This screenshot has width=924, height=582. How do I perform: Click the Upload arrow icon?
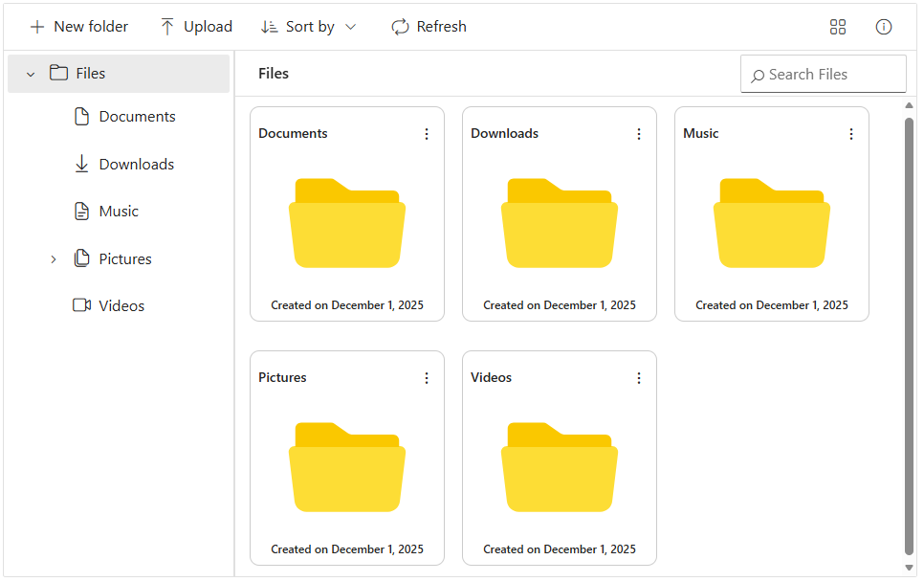coord(168,26)
